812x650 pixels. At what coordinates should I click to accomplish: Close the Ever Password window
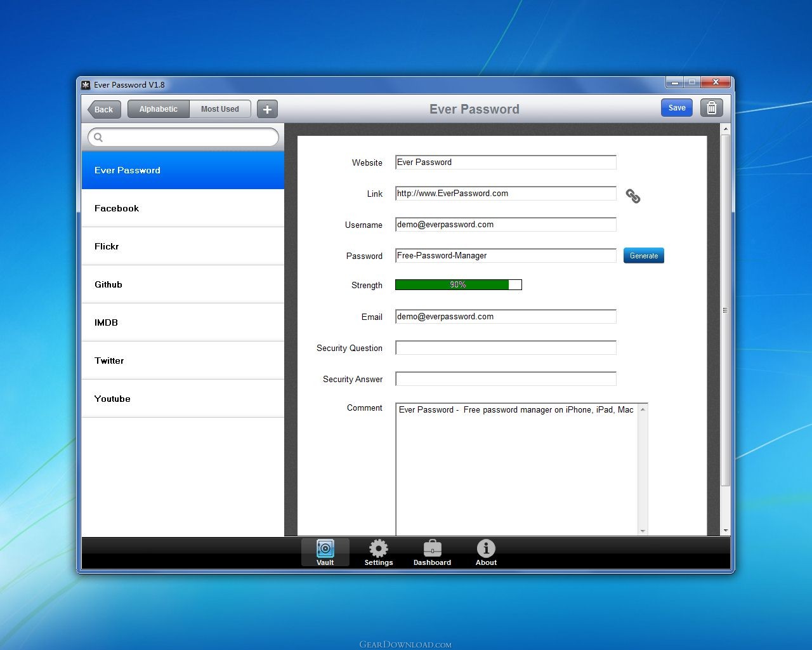(716, 83)
